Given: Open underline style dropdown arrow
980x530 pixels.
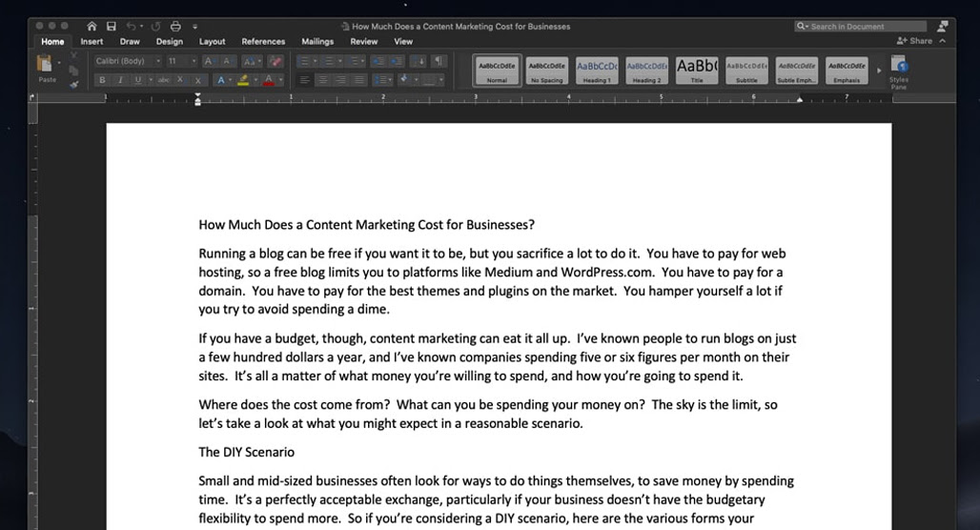Looking at the screenshot, I should (151, 80).
